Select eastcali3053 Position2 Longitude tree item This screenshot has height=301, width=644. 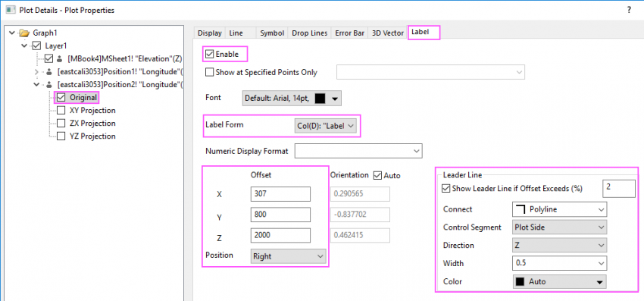pyautogui.click(x=120, y=84)
